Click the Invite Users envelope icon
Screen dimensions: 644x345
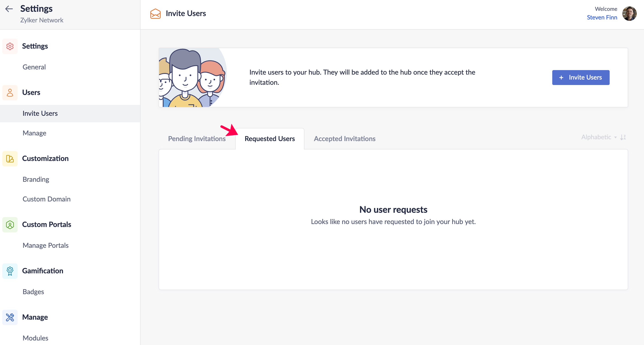tap(155, 14)
